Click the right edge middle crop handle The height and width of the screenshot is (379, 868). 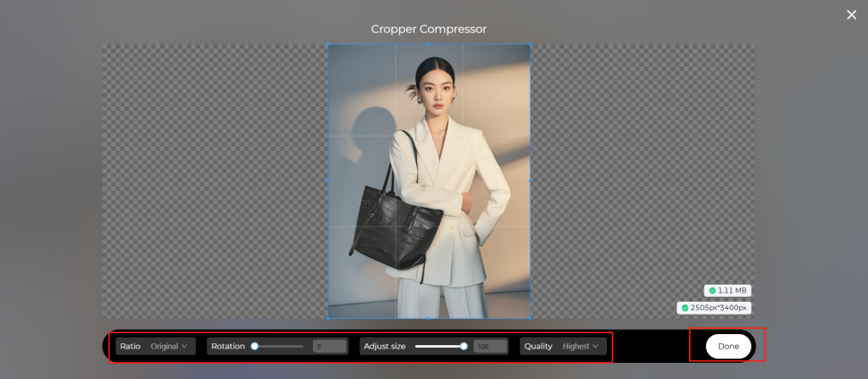[x=531, y=181]
